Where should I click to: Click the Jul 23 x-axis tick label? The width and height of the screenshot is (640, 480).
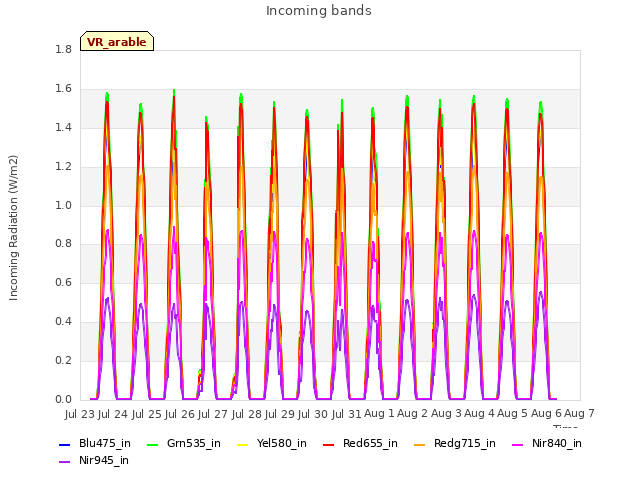point(80,414)
